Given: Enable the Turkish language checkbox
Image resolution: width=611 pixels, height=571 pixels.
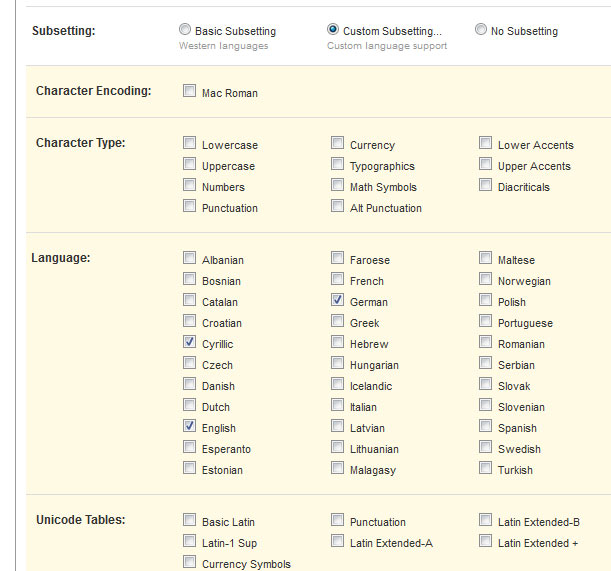Looking at the screenshot, I should click(x=486, y=468).
